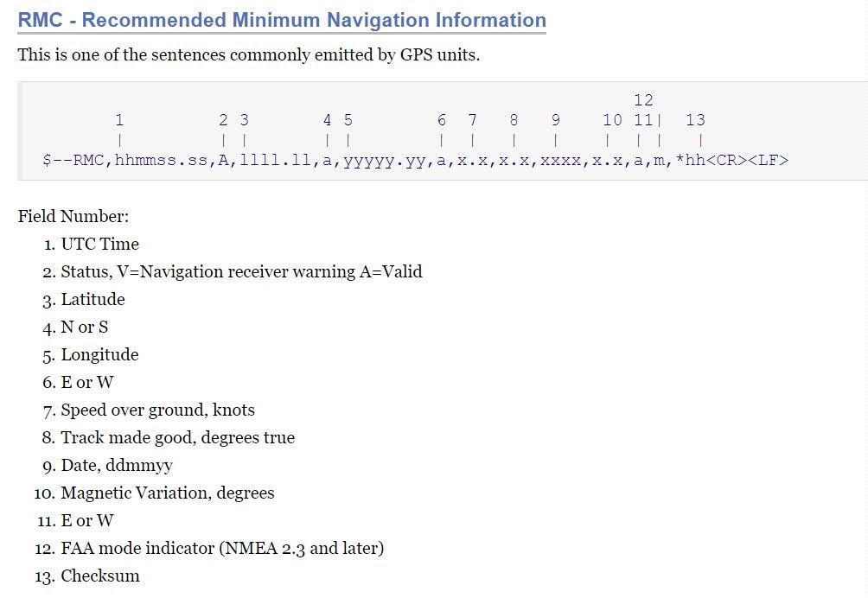
Task: Select the Latitude field entry
Action: coord(93,299)
